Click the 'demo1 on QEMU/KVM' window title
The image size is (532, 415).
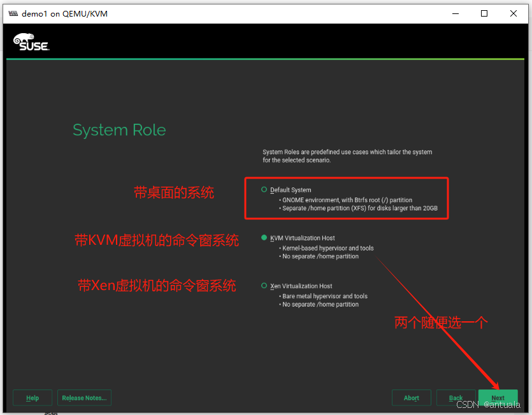click(64, 13)
